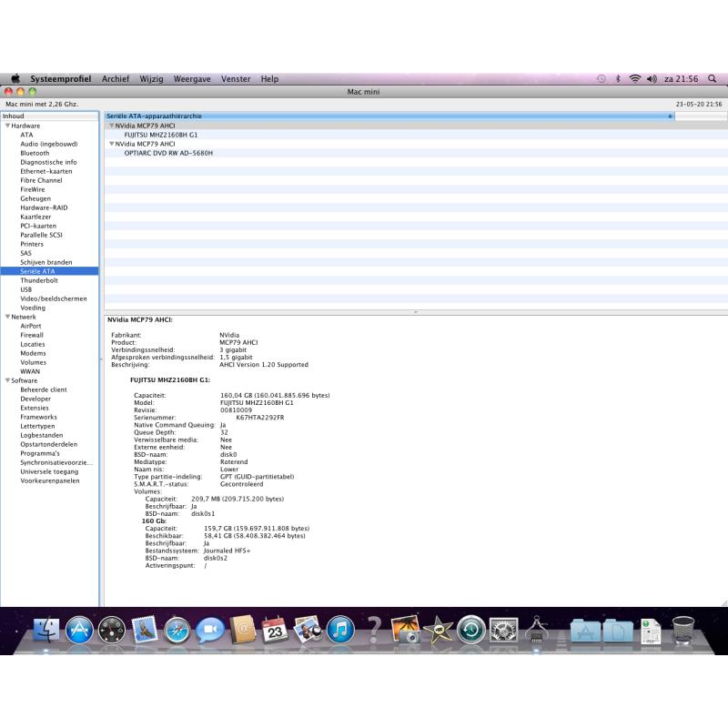Collapse the Netwerk section triangle
This screenshot has width=728, height=728.
(x=7, y=317)
